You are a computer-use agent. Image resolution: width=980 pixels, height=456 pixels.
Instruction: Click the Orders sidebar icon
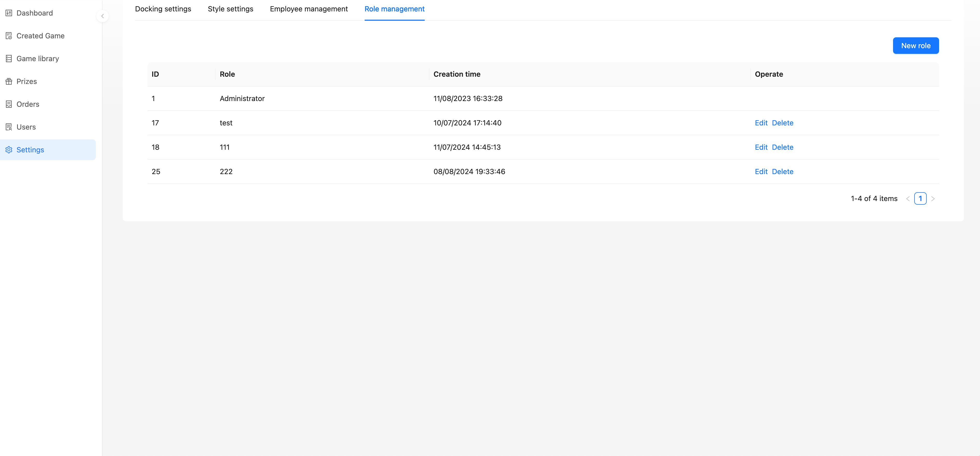[x=9, y=104]
